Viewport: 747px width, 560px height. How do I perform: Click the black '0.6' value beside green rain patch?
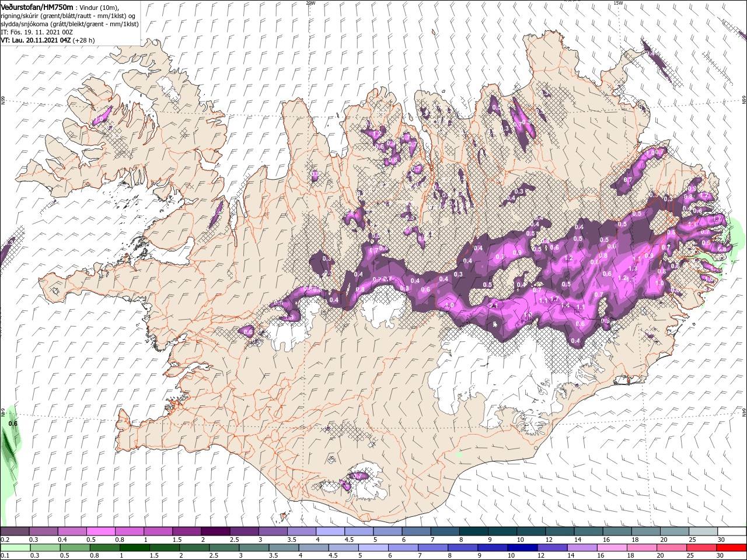coord(13,423)
